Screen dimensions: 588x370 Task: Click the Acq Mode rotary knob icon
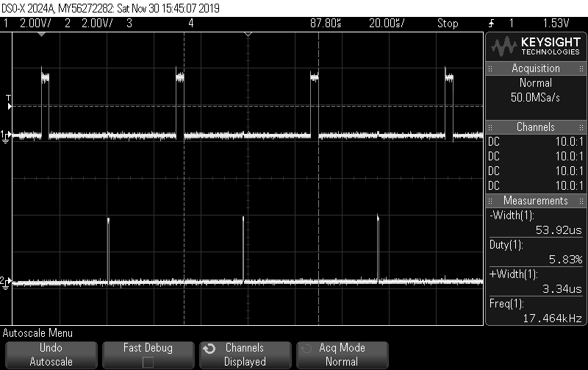(306, 349)
